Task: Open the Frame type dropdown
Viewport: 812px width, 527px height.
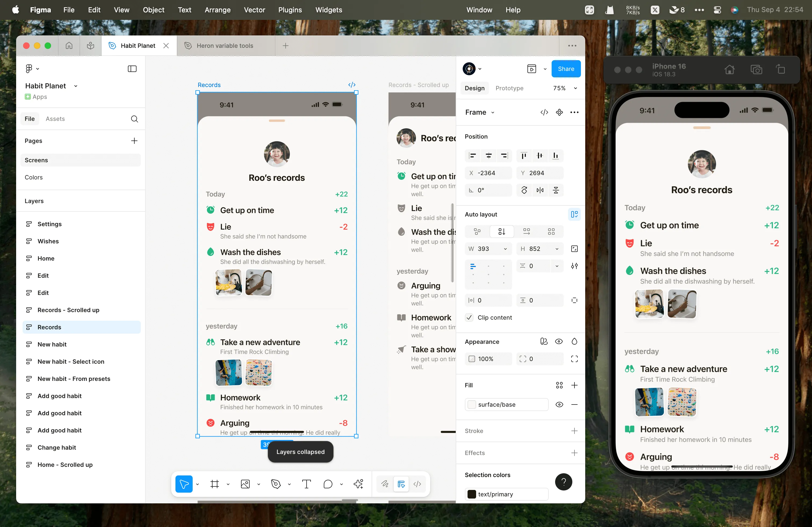Action: click(480, 112)
